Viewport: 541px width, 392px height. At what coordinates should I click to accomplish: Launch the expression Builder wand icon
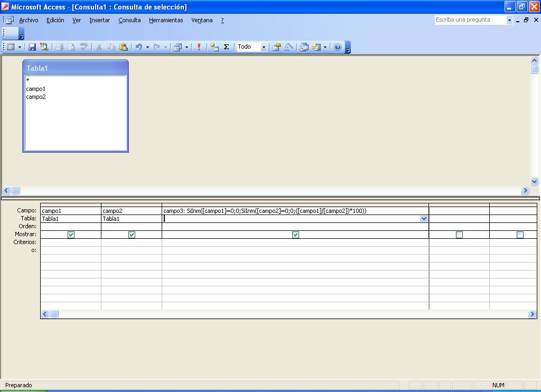pos(289,47)
